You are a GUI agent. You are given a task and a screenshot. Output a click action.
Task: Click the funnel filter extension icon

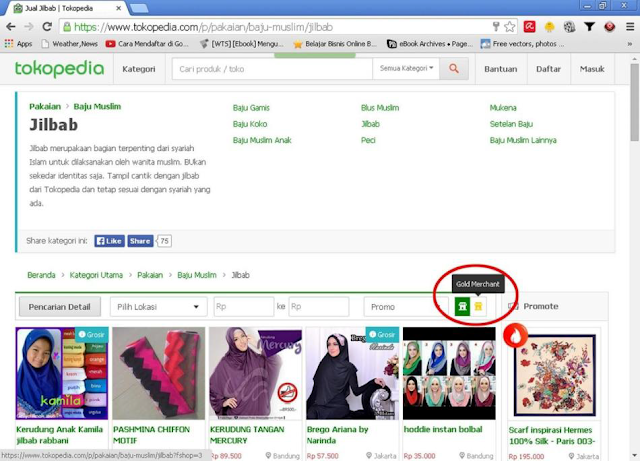pos(589,27)
